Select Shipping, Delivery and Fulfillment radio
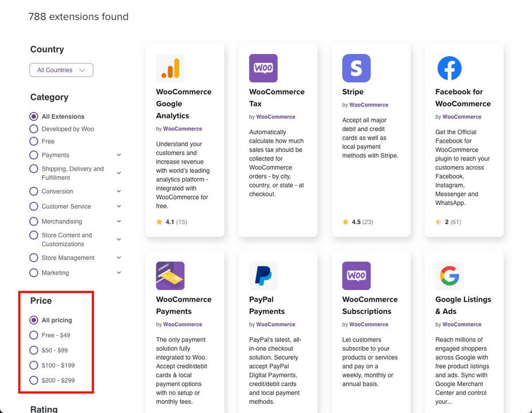This screenshot has height=413, width=532. click(34, 169)
